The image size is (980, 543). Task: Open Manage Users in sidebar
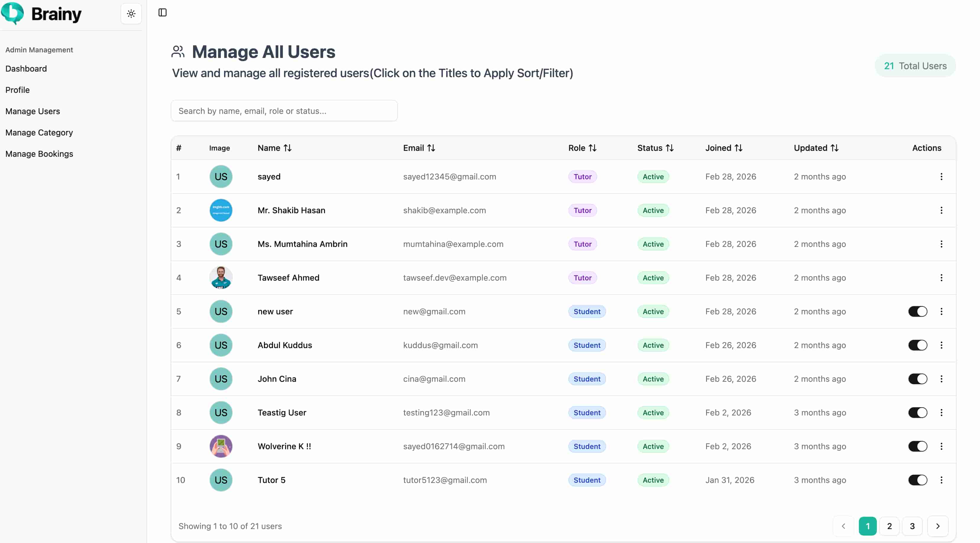click(x=33, y=111)
